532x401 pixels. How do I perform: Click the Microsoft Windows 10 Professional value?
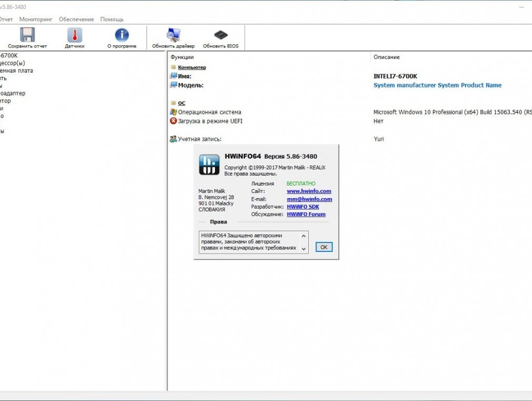(x=452, y=112)
